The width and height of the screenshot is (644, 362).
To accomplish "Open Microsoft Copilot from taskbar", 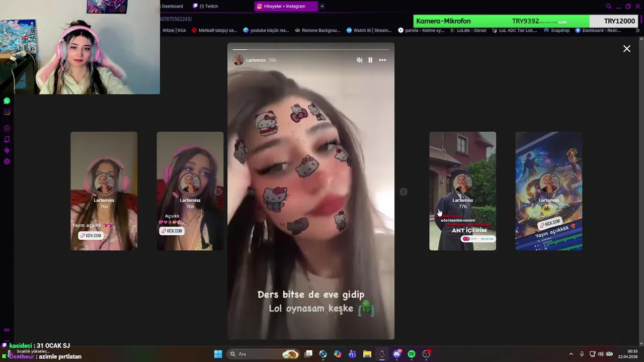I will point(338,354).
